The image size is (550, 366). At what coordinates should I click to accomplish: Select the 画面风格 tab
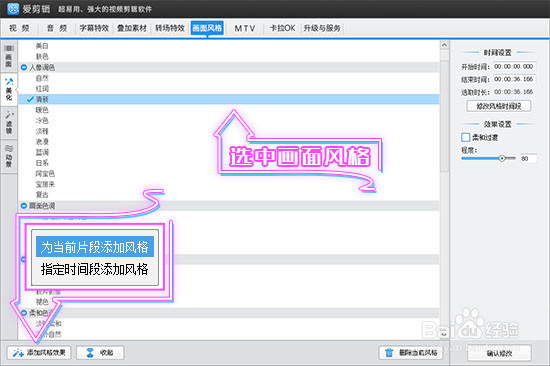pyautogui.click(x=207, y=28)
